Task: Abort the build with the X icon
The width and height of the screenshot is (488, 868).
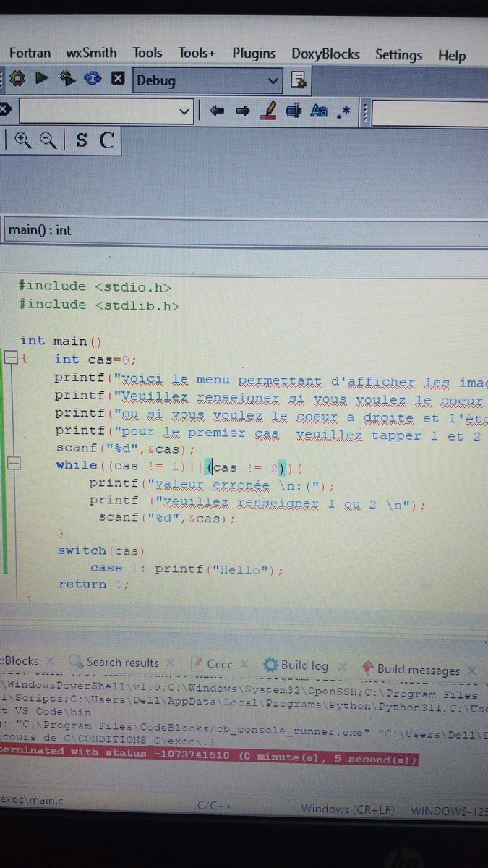Action: [119, 79]
